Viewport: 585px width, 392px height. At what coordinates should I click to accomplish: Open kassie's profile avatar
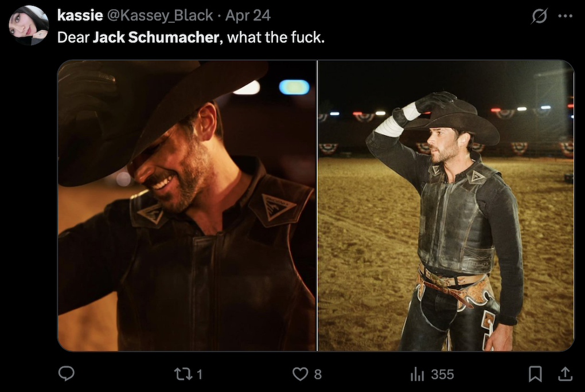(29, 25)
